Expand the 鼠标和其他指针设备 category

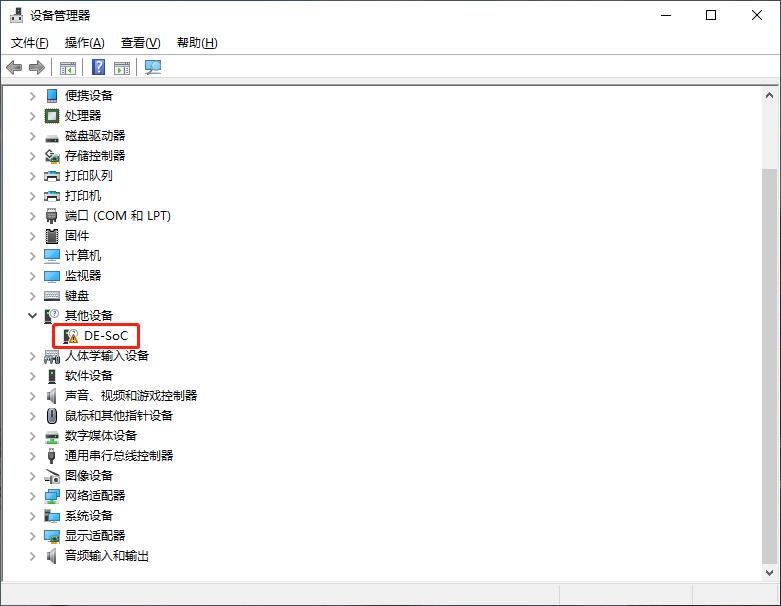tap(32, 416)
